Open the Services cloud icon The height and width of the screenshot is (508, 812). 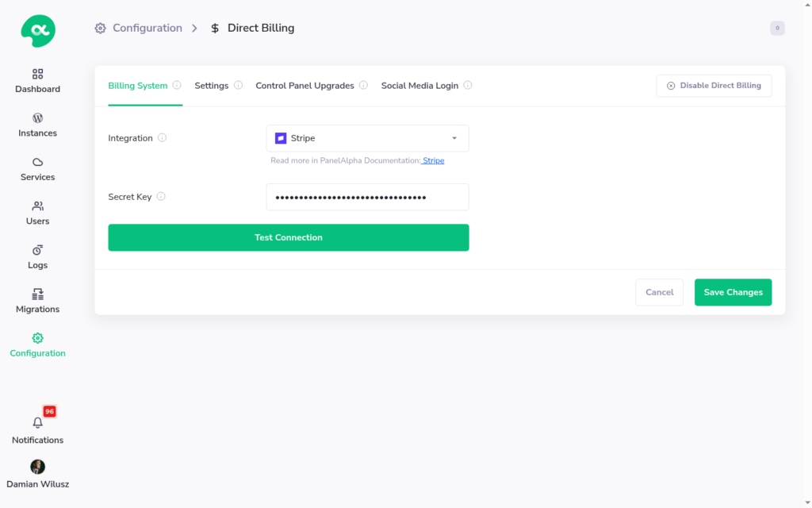point(38,162)
